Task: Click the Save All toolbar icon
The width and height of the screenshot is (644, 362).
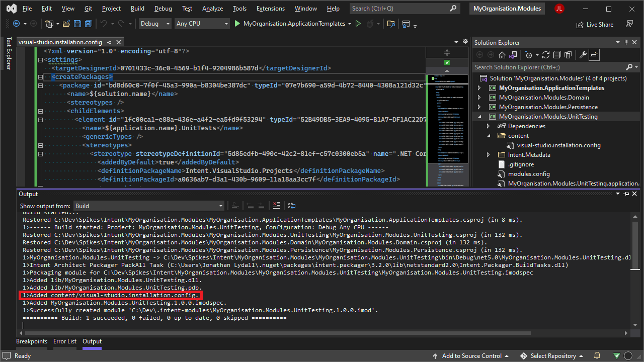Action: [88, 24]
